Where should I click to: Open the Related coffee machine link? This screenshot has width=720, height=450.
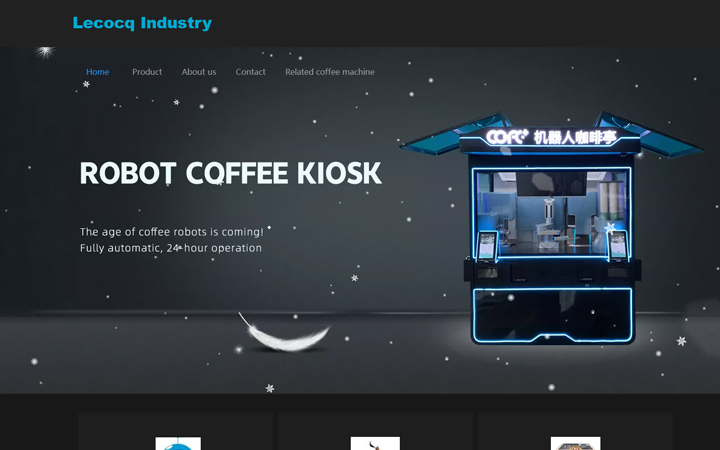pos(330,72)
